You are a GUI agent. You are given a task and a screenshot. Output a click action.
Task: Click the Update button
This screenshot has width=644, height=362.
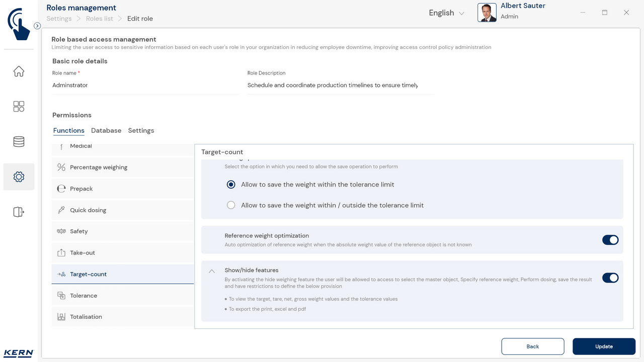[604, 346]
